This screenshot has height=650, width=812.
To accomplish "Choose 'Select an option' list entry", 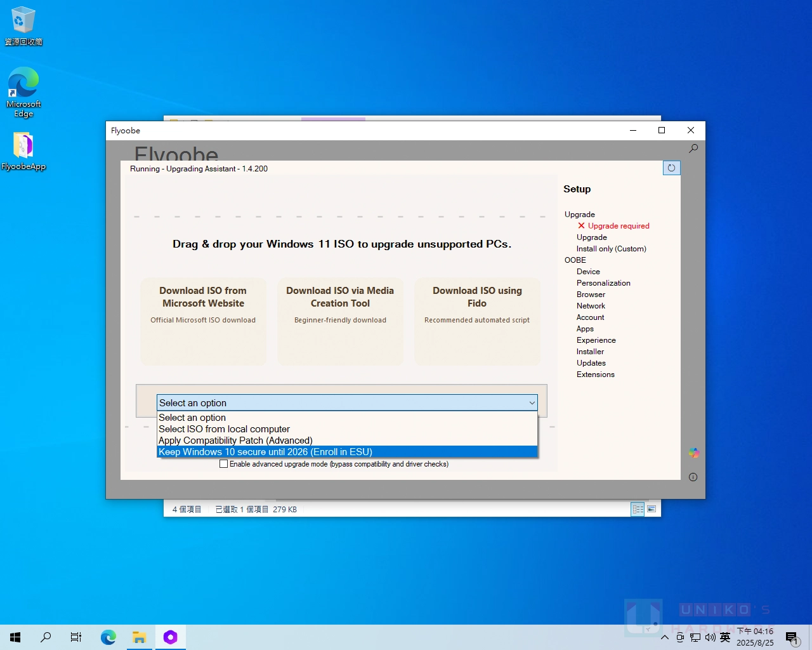I will (347, 418).
